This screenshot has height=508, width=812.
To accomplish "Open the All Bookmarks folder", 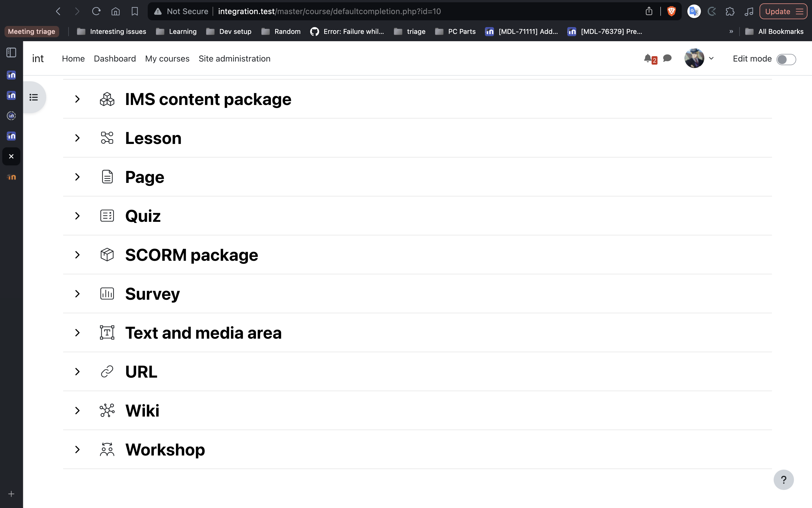I will (x=774, y=32).
